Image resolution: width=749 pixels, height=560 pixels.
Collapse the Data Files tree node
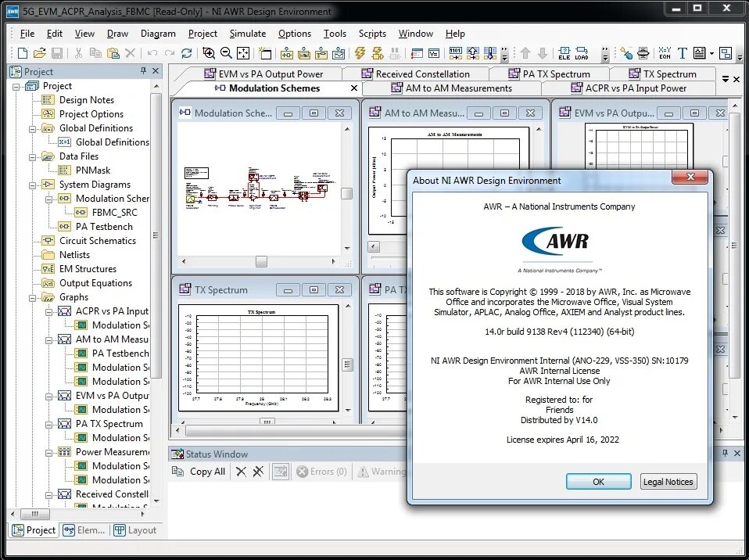(33, 156)
